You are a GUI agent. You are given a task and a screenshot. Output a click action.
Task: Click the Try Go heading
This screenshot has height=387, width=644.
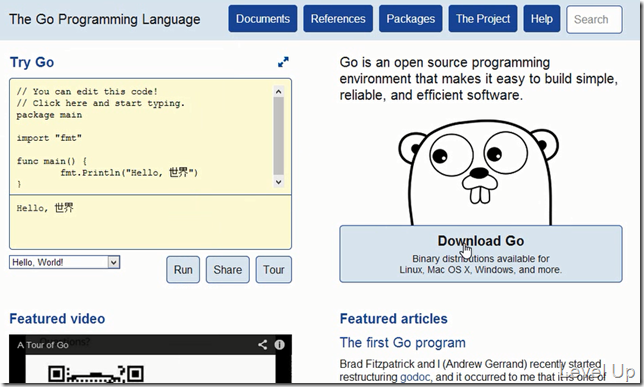32,62
